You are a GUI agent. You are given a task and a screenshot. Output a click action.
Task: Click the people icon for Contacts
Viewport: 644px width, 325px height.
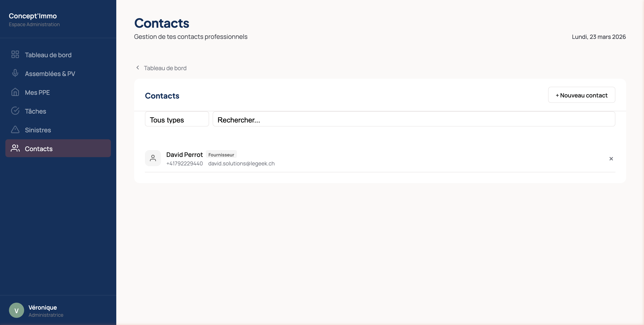click(x=15, y=148)
